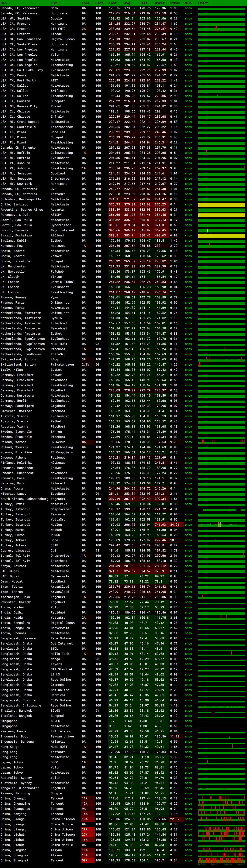Show MTR for Ireland Dublin ZetNet row
This screenshot has width=247, height=868.
point(189,241)
